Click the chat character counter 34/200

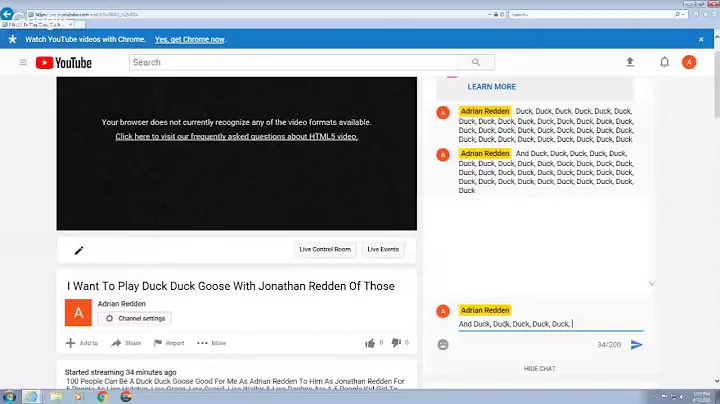click(x=609, y=345)
